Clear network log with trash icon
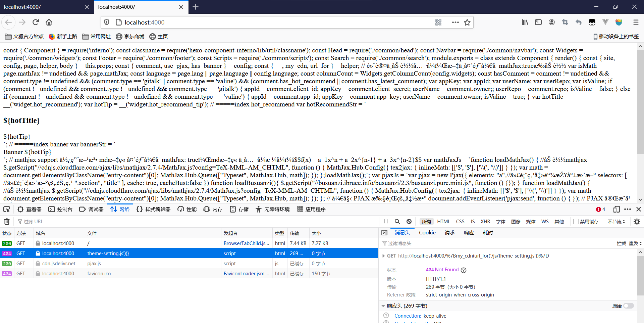This screenshot has width=644, height=323. [7, 222]
